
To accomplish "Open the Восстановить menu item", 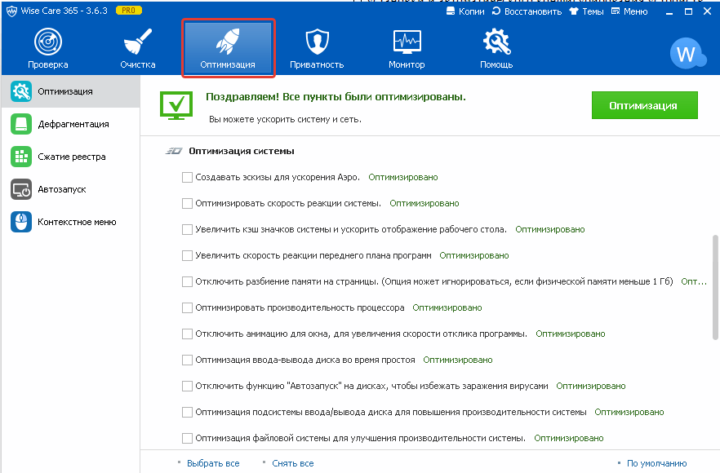I will 527,11.
